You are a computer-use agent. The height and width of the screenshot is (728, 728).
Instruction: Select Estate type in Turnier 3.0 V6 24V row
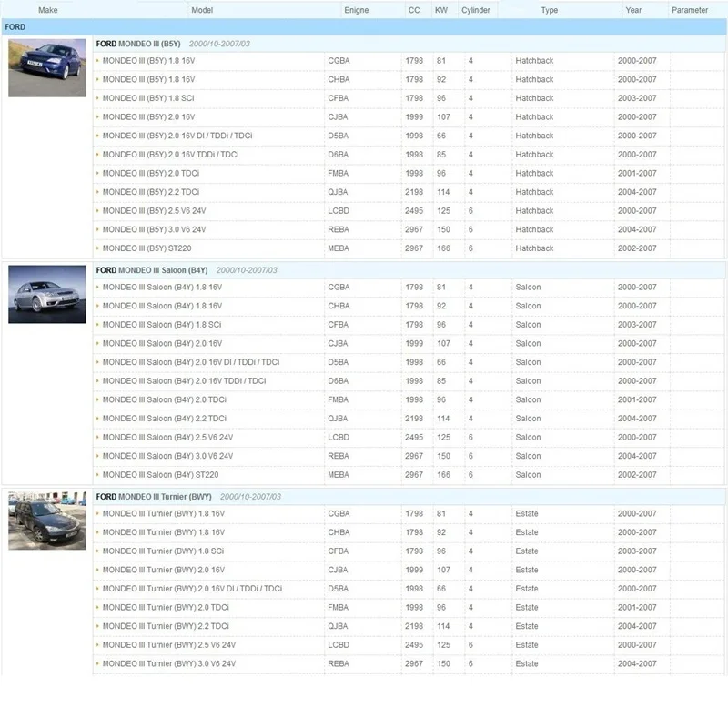[527, 664]
